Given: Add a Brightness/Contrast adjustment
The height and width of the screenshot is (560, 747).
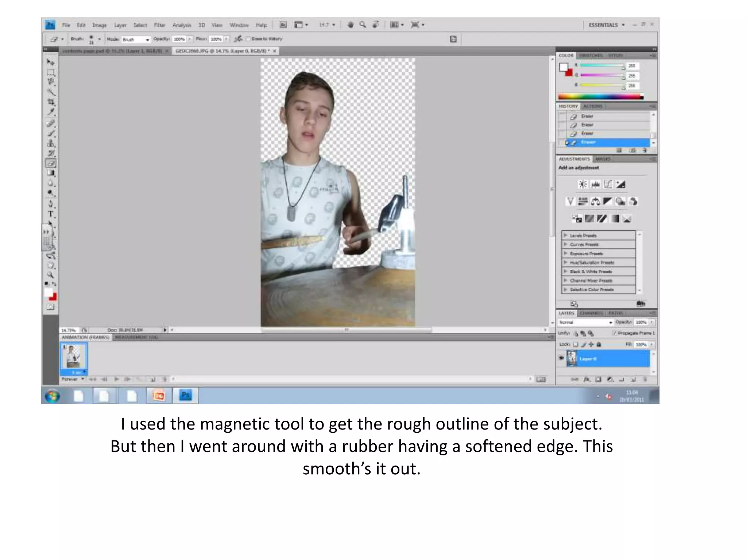Looking at the screenshot, I should (583, 184).
